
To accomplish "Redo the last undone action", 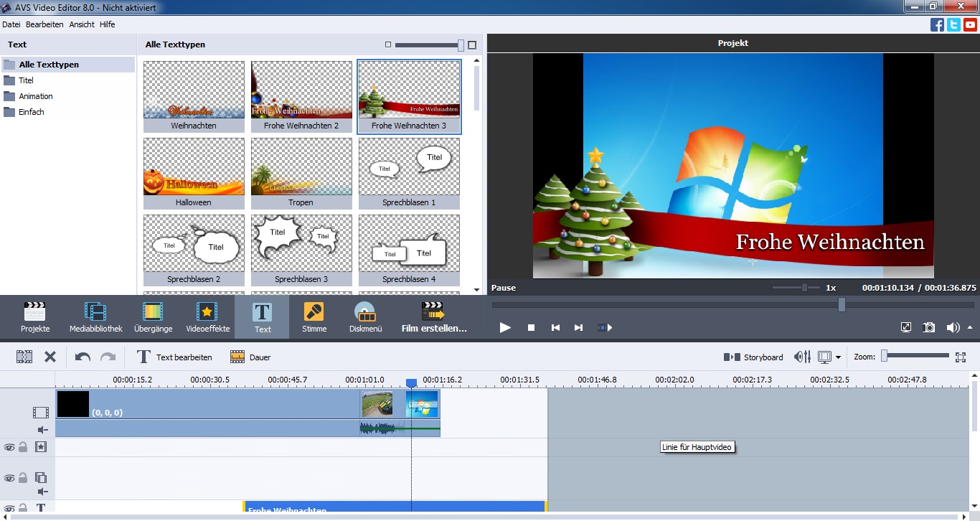I will [108, 357].
